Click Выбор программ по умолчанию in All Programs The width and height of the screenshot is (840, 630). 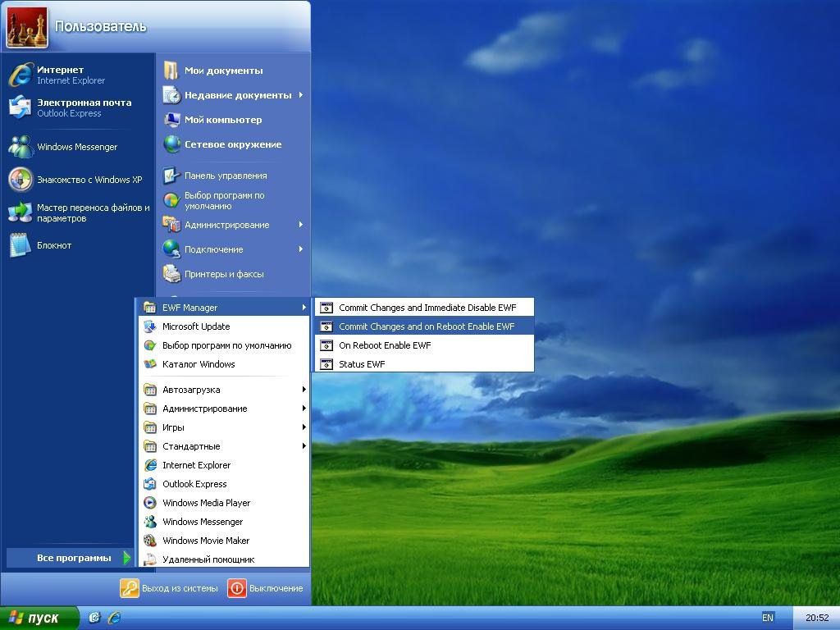[224, 345]
